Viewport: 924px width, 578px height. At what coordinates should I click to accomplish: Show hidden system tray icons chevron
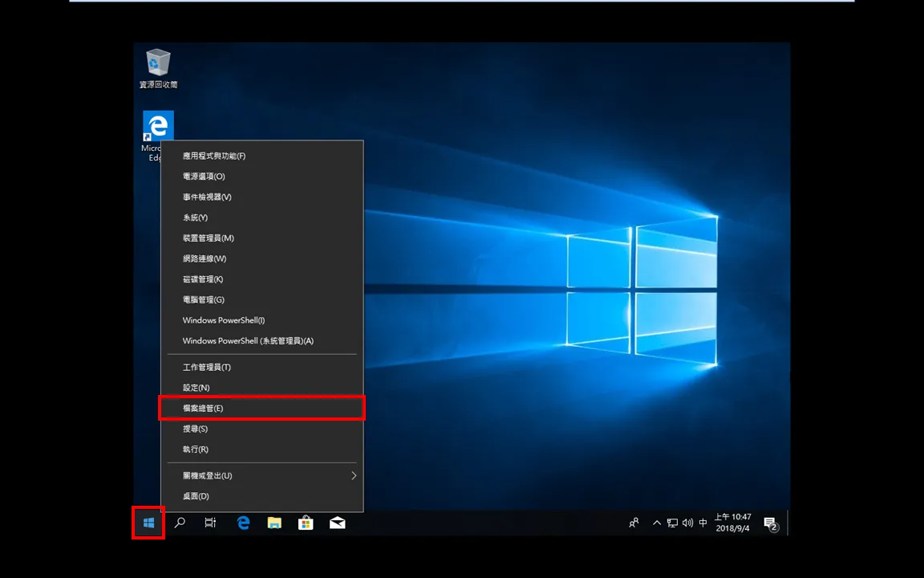point(656,523)
